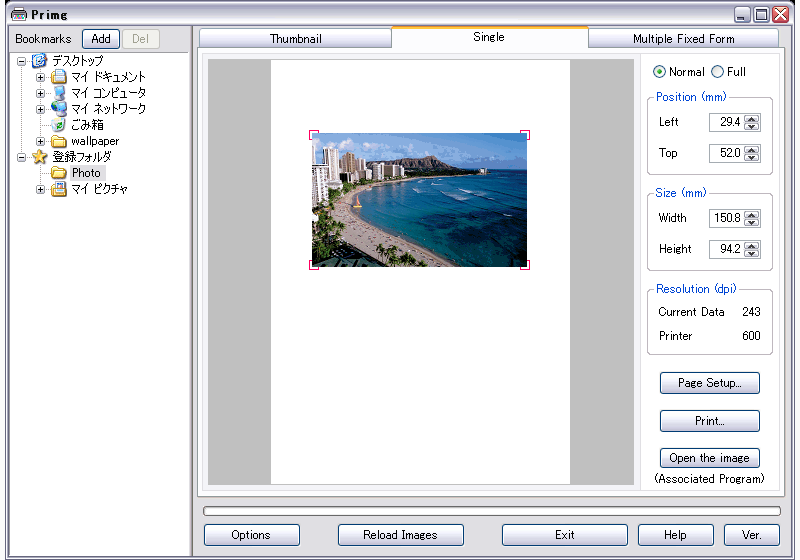This screenshot has width=800, height=560.
Task: Select the デスクトップ tree label
Action: [78, 61]
